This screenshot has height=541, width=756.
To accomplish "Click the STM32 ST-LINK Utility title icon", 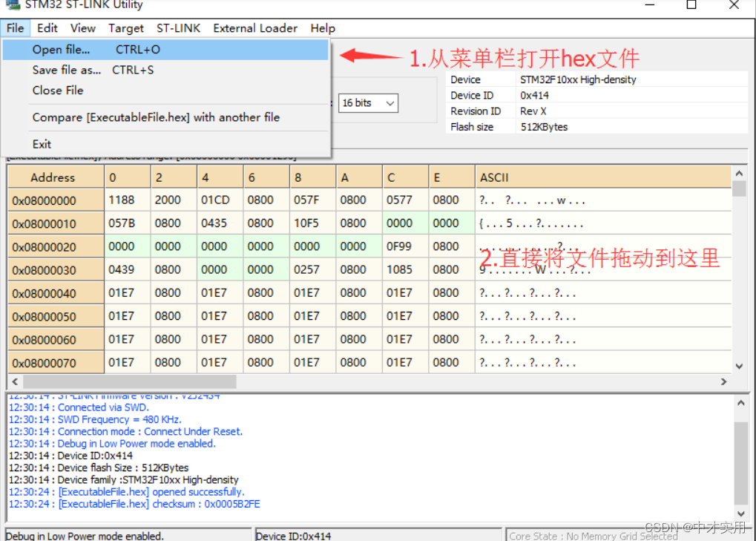I will [13, 4].
